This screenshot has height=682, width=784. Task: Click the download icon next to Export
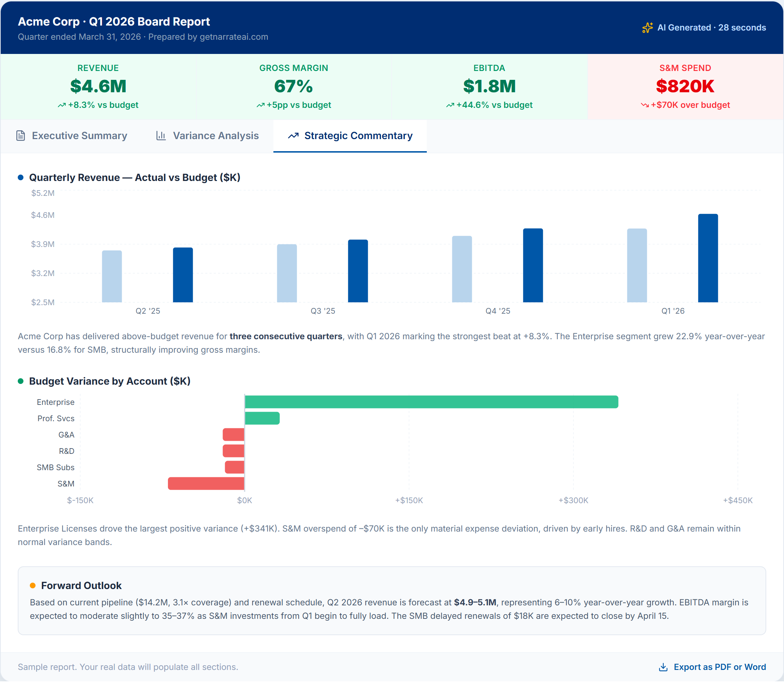663,667
